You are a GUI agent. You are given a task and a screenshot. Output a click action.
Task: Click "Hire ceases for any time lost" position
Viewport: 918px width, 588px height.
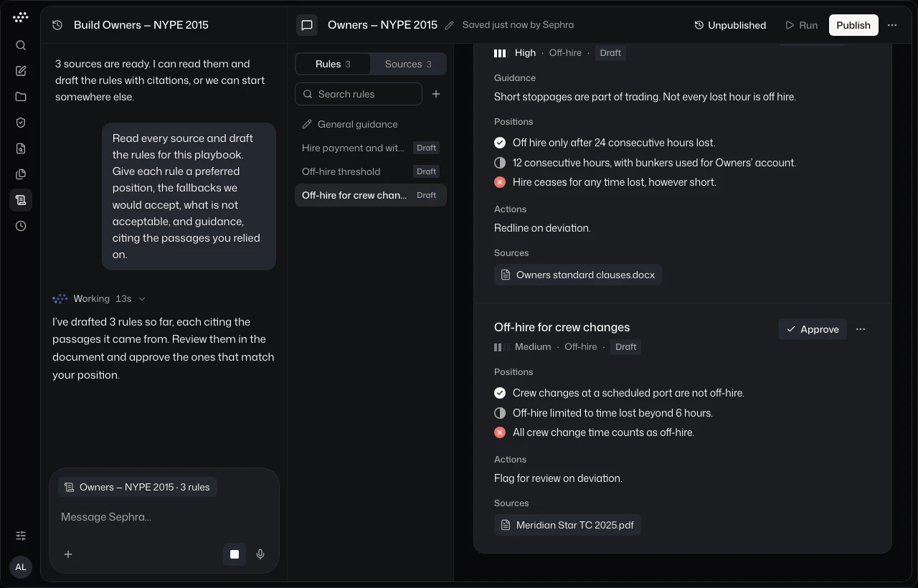coord(615,182)
